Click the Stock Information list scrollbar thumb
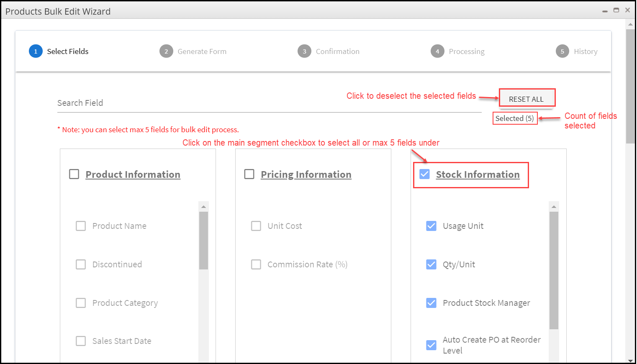Screen dimensions: 637x364 (x=554, y=271)
